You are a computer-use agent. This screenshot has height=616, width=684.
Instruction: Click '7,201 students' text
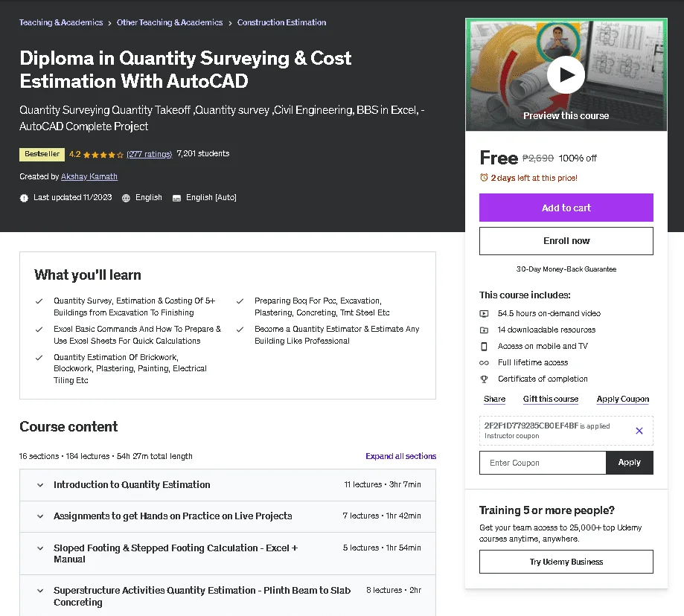point(203,153)
